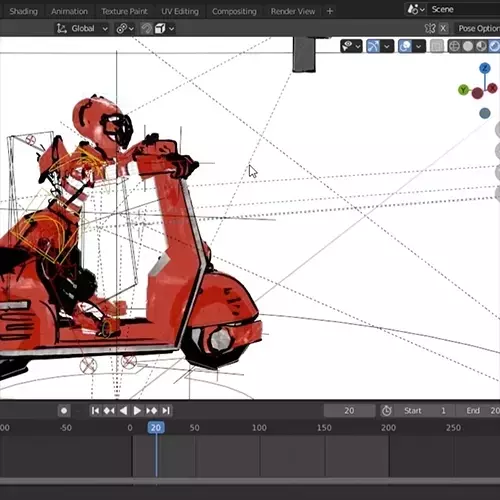This screenshot has width=500, height=500.
Task: Switch to wireframe viewport shading
Action: tap(454, 46)
